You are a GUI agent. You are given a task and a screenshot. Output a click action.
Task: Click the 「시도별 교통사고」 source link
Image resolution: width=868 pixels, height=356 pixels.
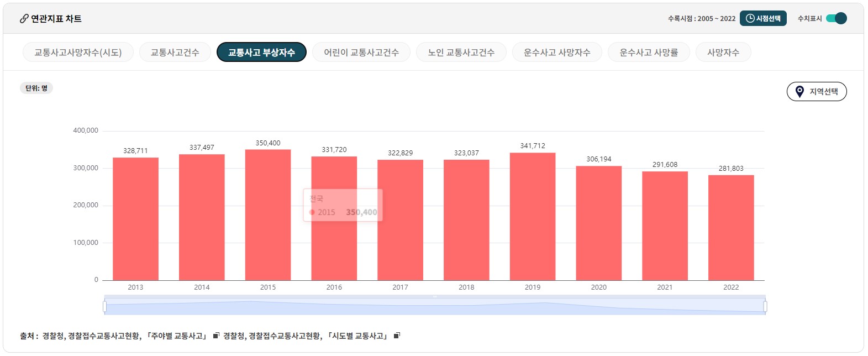(358, 336)
